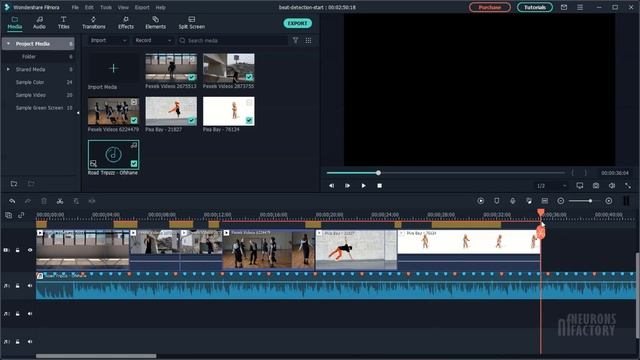Collapse the media library side panel arrow
Screen dimensions: 640x360
tap(78, 113)
